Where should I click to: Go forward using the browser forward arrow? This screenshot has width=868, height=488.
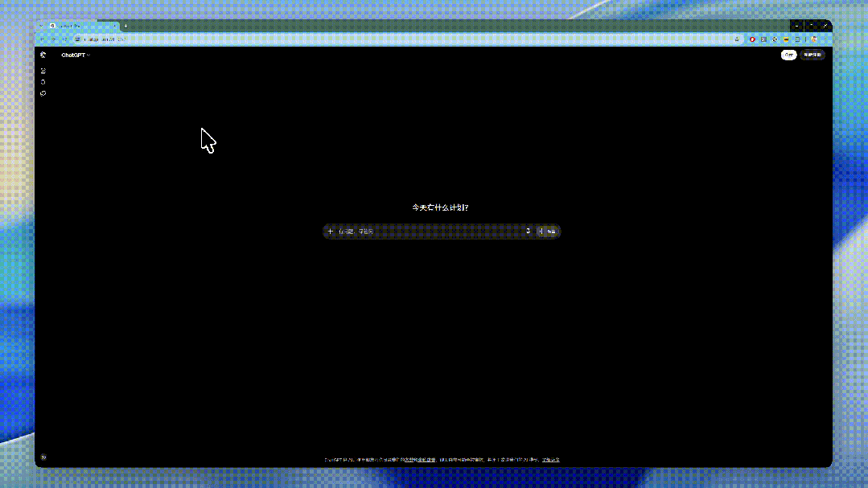[x=53, y=39]
